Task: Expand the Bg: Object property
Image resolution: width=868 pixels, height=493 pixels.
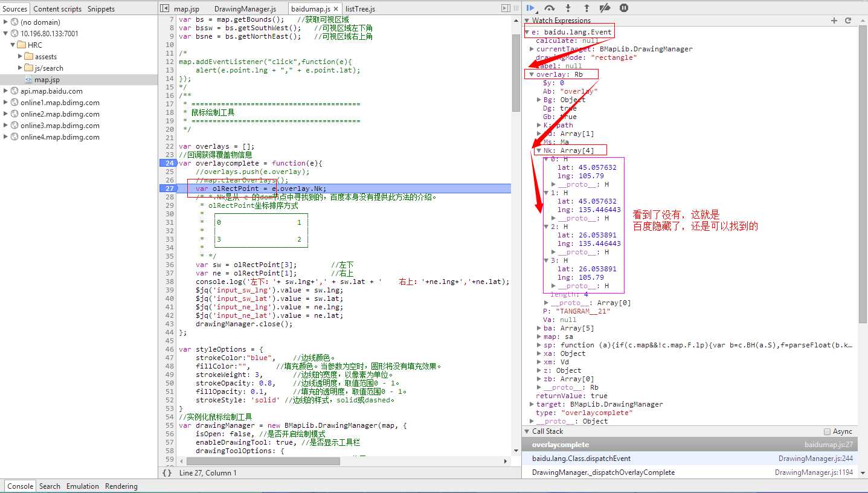Action: 539,100
